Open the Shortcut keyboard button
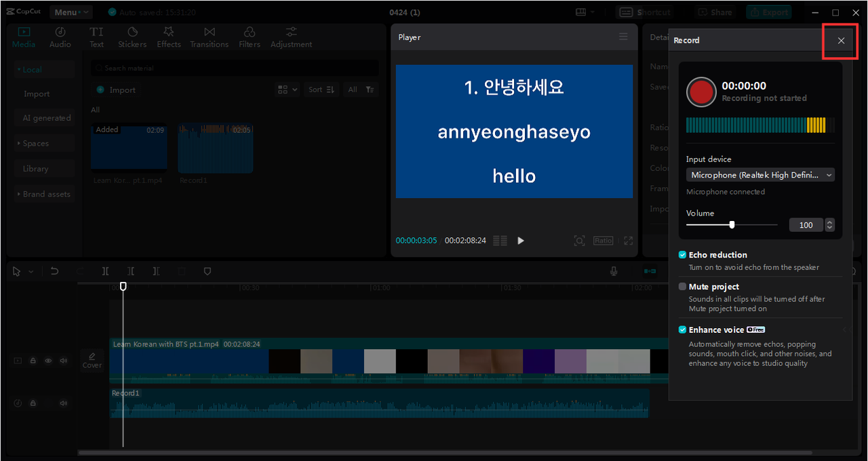868x461 pixels. (x=646, y=12)
